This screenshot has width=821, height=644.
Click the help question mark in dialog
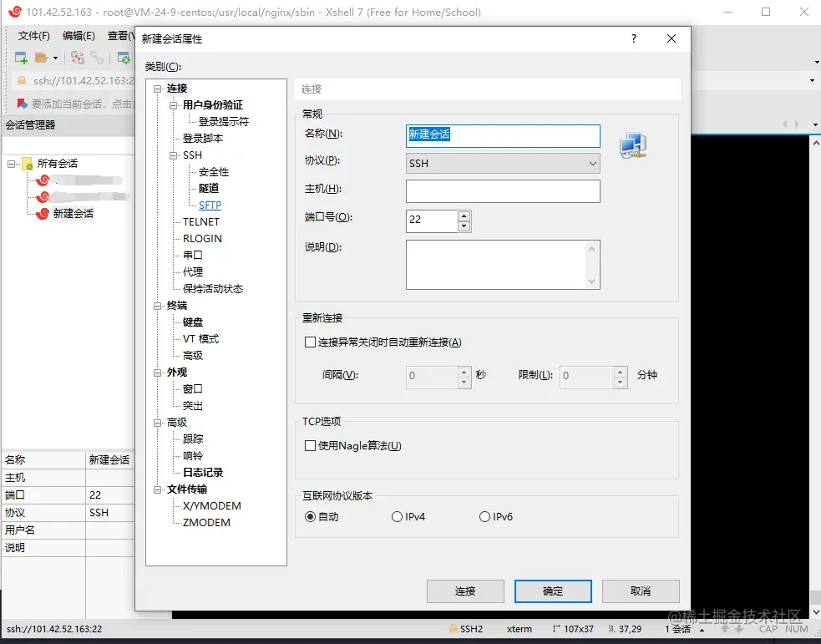(x=634, y=38)
